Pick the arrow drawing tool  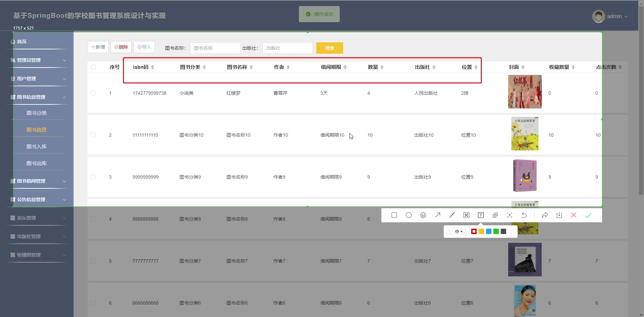click(438, 215)
